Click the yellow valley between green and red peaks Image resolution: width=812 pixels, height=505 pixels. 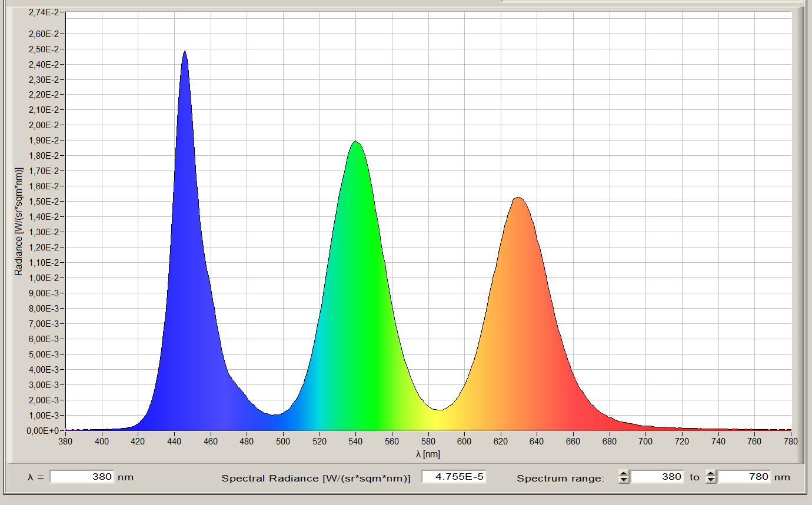point(438,410)
